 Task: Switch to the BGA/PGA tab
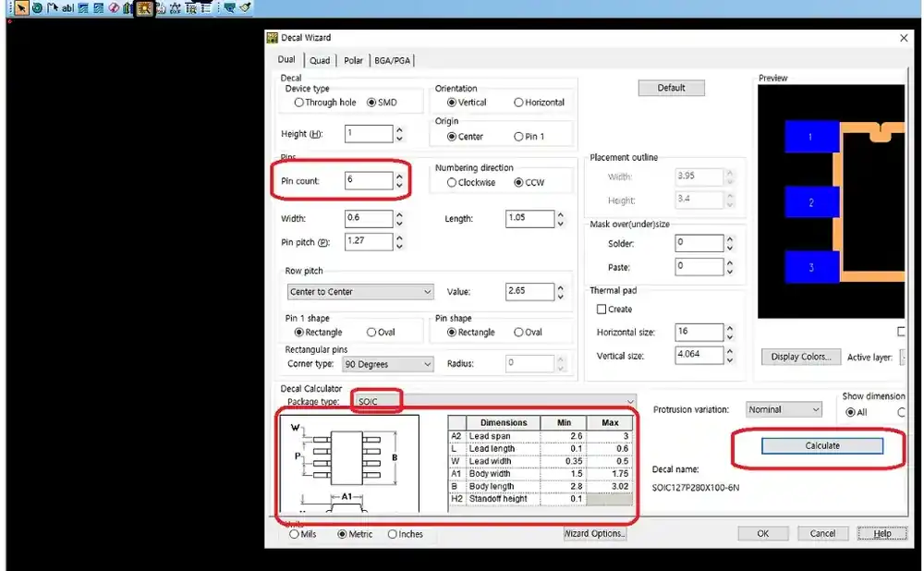click(392, 60)
